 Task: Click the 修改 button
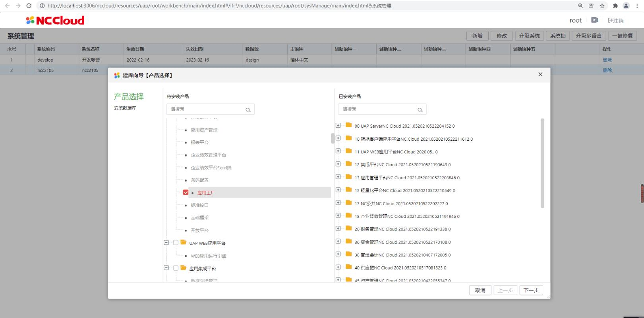(502, 36)
